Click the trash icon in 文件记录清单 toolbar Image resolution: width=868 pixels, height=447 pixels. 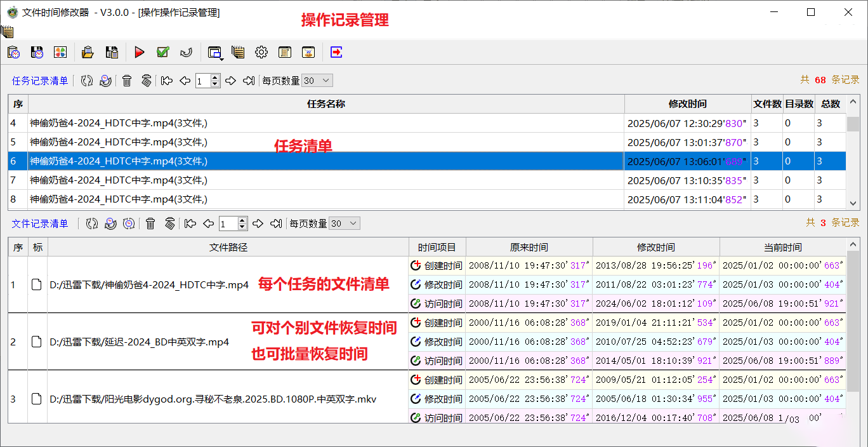click(x=150, y=223)
